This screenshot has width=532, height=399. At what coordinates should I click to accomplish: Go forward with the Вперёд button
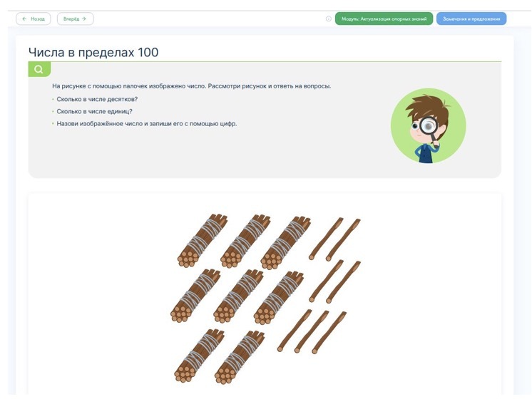[x=75, y=19]
